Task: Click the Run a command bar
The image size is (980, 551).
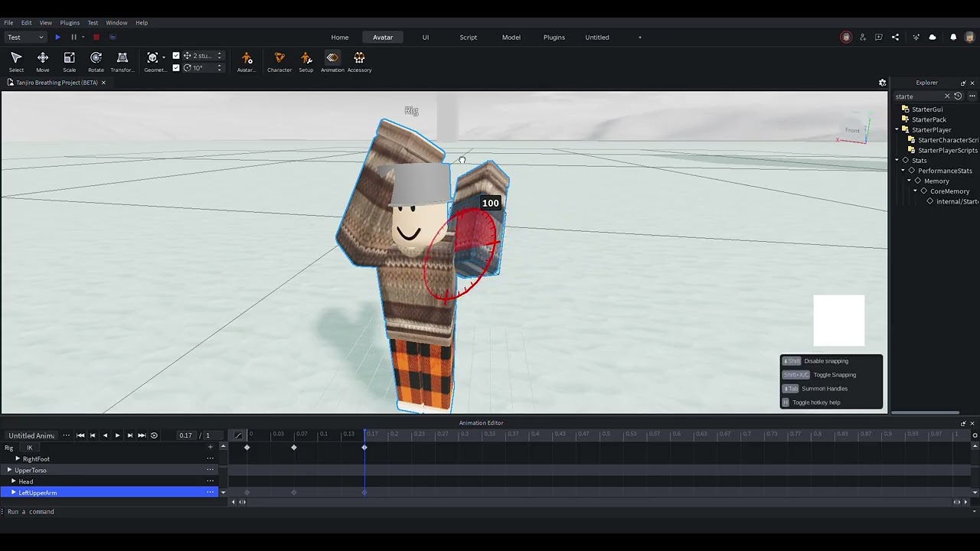Action: pyautogui.click(x=490, y=511)
